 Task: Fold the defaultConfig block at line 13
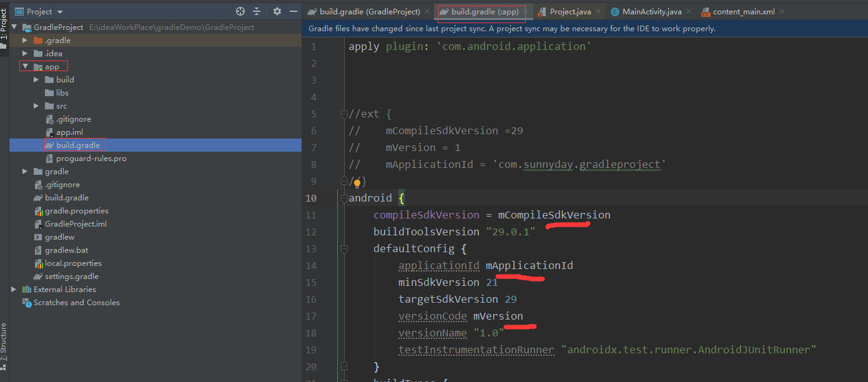pyautogui.click(x=343, y=249)
